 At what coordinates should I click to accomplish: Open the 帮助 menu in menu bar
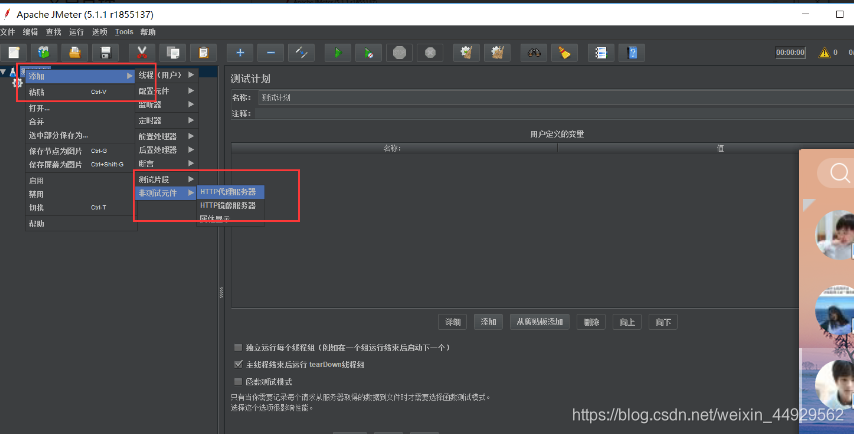(148, 32)
